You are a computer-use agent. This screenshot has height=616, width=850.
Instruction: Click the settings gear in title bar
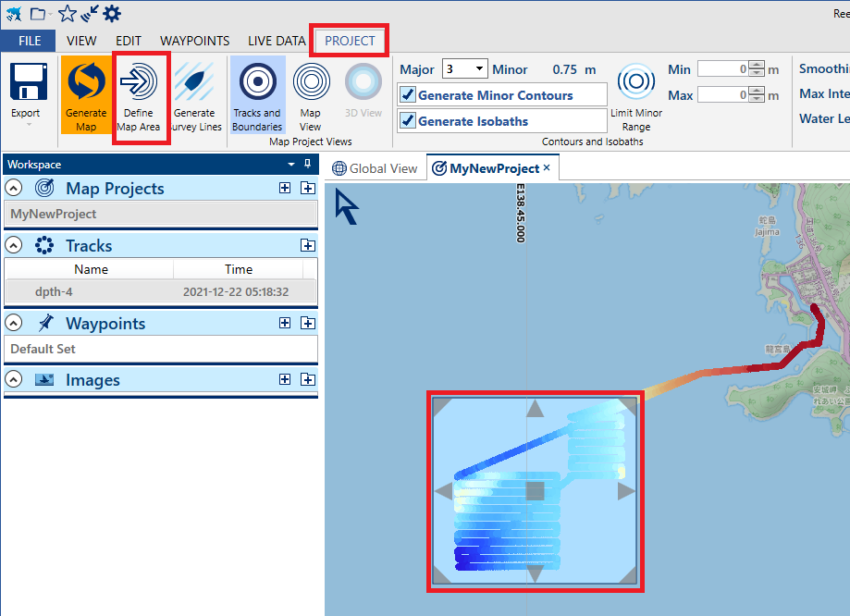coord(112,14)
